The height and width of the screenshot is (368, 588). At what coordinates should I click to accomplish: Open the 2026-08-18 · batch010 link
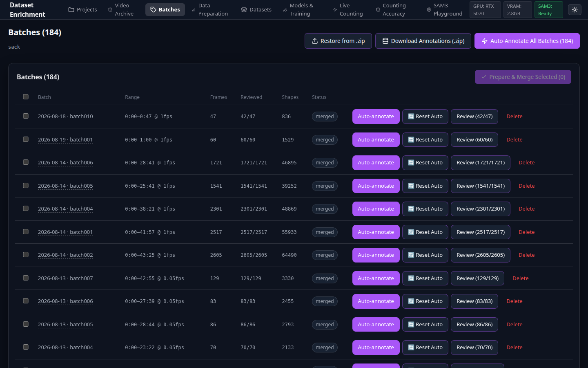(x=65, y=117)
